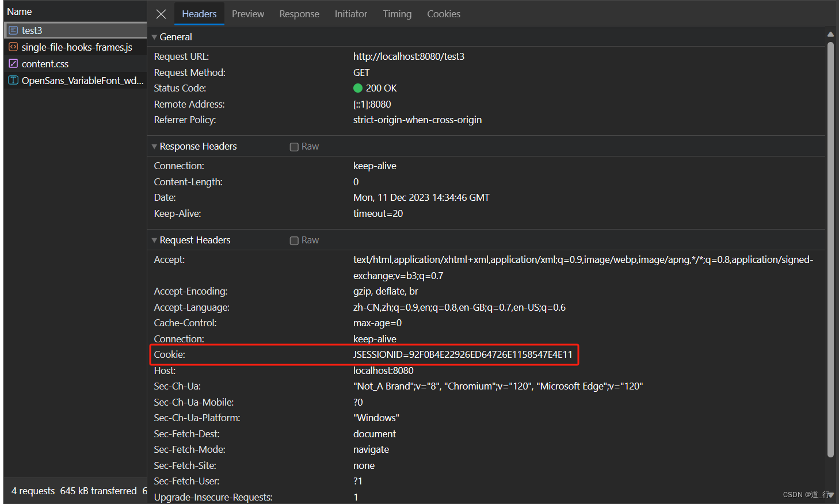The height and width of the screenshot is (504, 839).
Task: Click the document icon beside test3
Action: 13,30
